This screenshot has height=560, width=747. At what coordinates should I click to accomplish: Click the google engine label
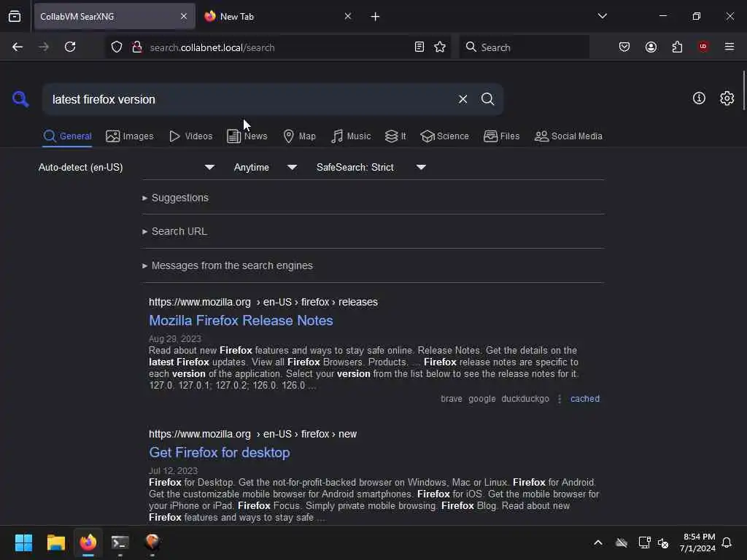[x=481, y=399]
